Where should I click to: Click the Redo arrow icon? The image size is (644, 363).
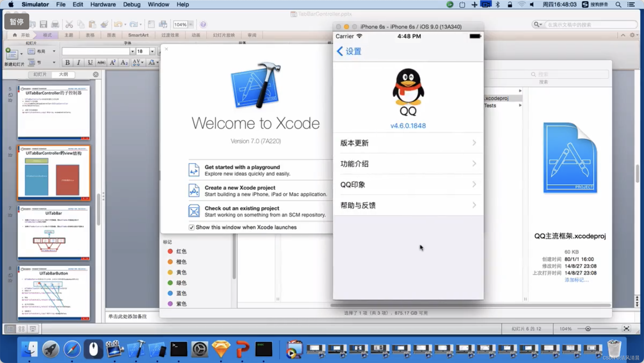(x=134, y=24)
